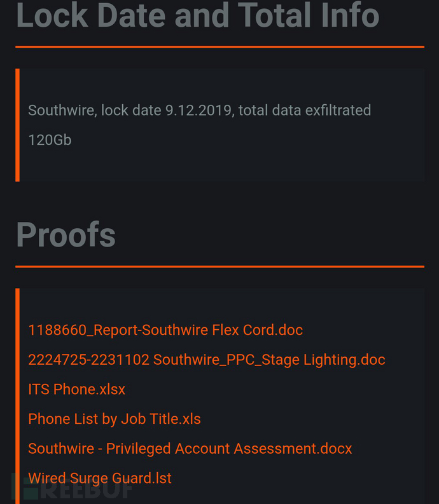The height and width of the screenshot is (504, 439).
Task: Open Southwire - Privileged Account Assessment.docx
Action: 190,449
